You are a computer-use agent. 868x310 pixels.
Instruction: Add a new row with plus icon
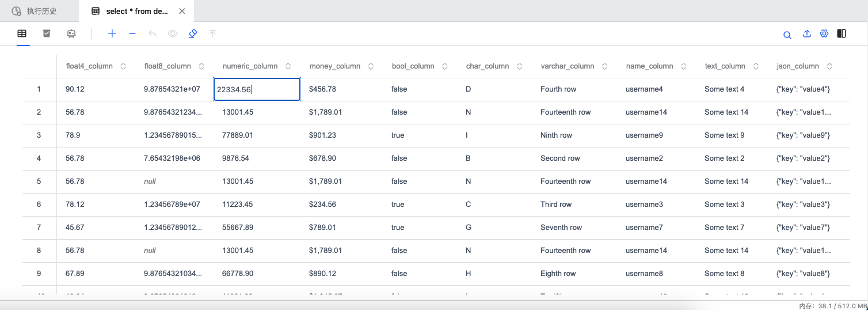(112, 33)
